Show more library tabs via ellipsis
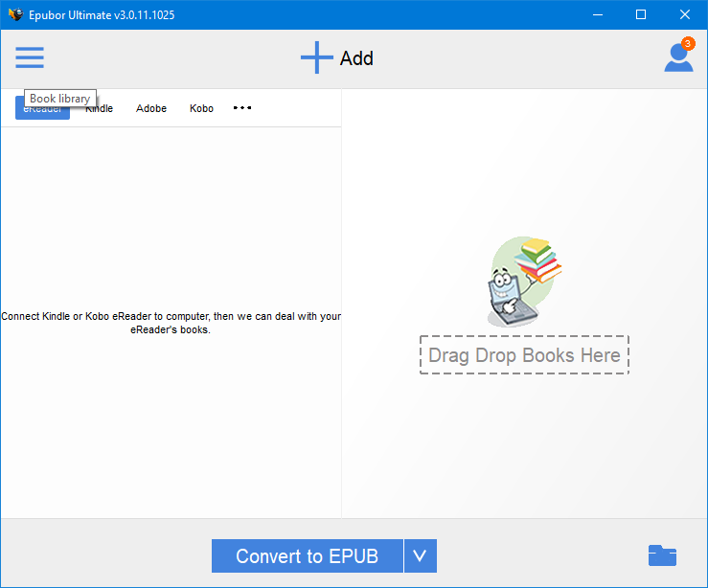Image resolution: width=708 pixels, height=588 pixels. pyautogui.click(x=242, y=108)
